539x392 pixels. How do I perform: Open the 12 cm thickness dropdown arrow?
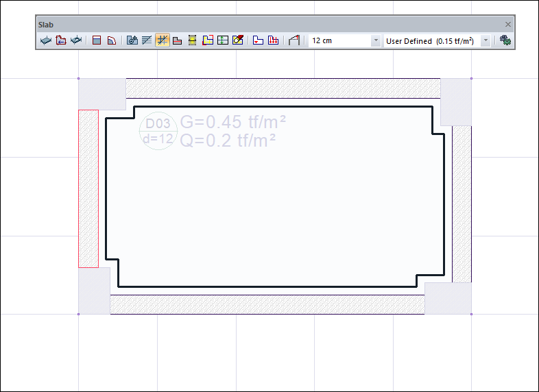(x=376, y=40)
